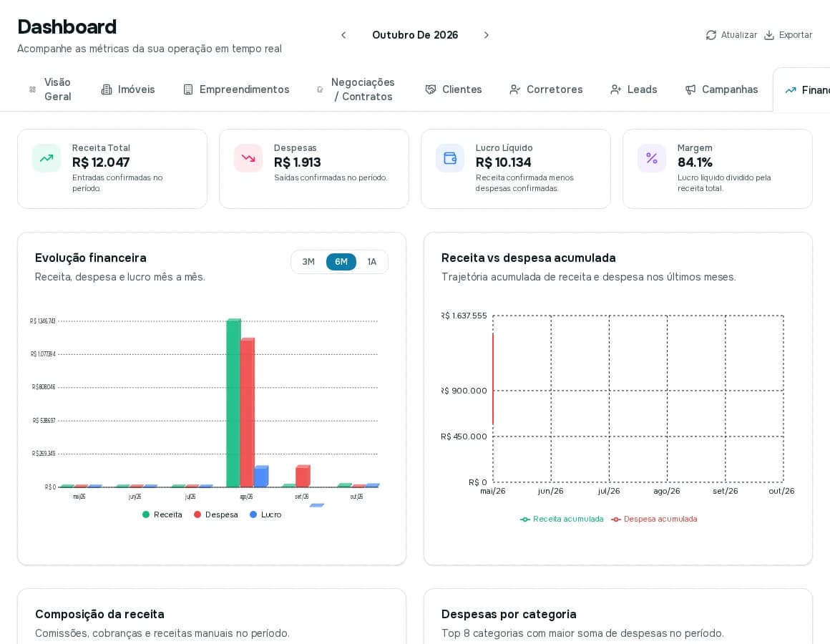This screenshot has width=830, height=644.
Task: Toggle the Lucro legend in Evolução financeira
Action: pyautogui.click(x=265, y=514)
